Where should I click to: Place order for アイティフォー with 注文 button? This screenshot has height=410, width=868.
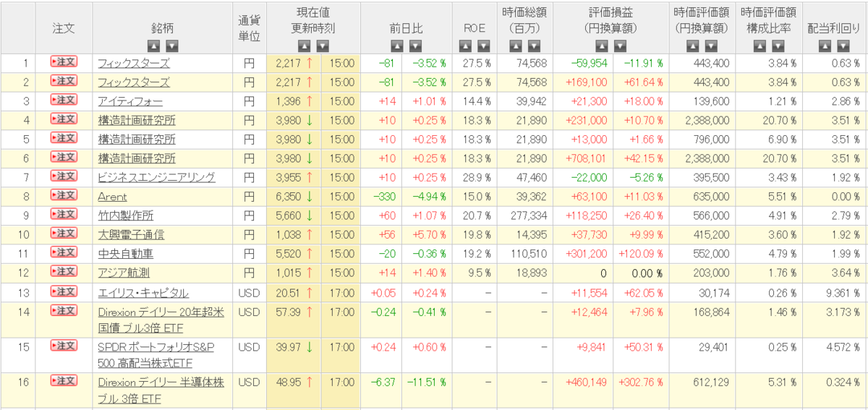(x=64, y=100)
